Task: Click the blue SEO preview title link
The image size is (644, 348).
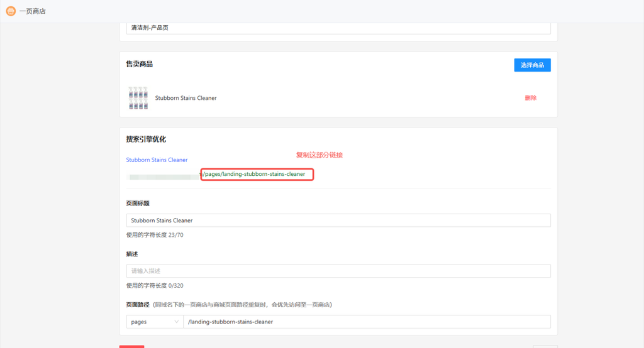Action: pyautogui.click(x=157, y=160)
